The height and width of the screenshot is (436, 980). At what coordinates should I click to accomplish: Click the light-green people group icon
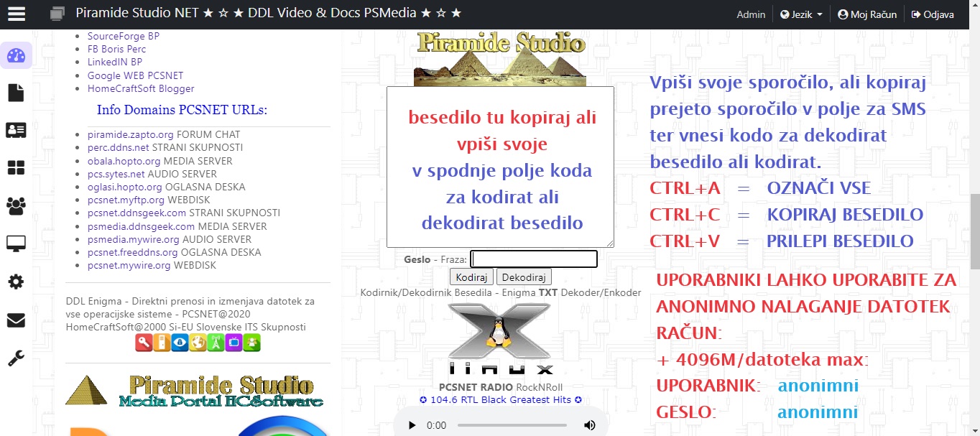[251, 343]
